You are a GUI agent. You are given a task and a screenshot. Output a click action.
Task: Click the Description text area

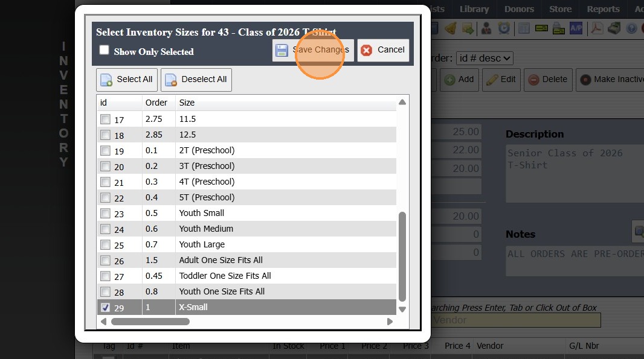pos(575,174)
